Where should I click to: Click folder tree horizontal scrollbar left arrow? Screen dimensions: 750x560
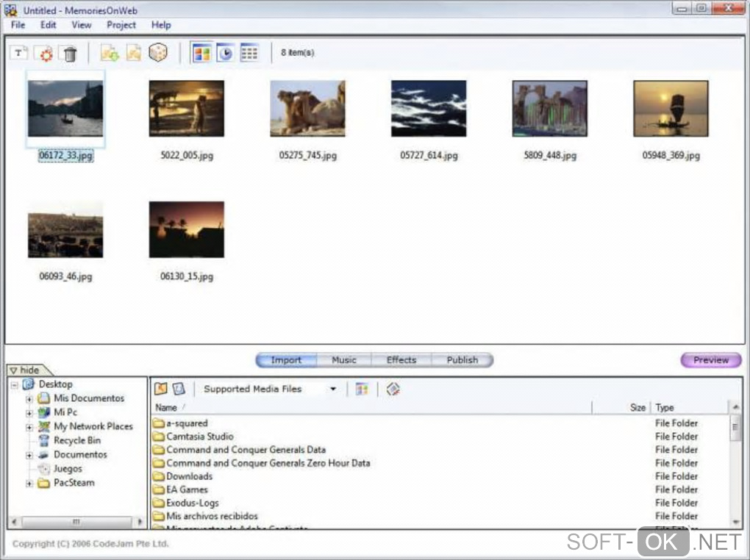pos(13,522)
